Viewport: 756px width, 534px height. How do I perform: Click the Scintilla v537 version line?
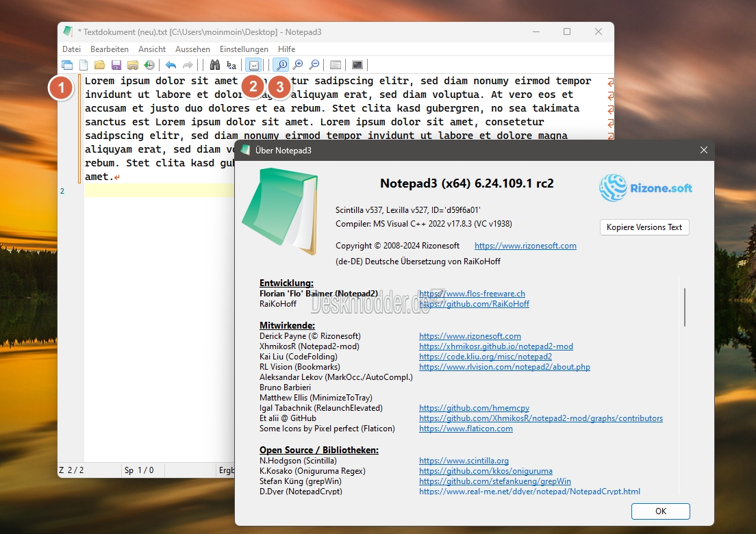(408, 209)
